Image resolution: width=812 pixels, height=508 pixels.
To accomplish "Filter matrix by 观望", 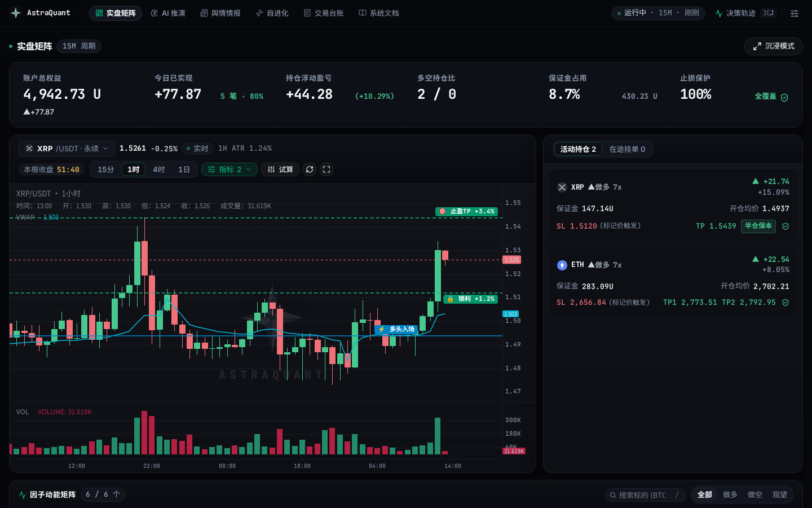I will coord(780,495).
